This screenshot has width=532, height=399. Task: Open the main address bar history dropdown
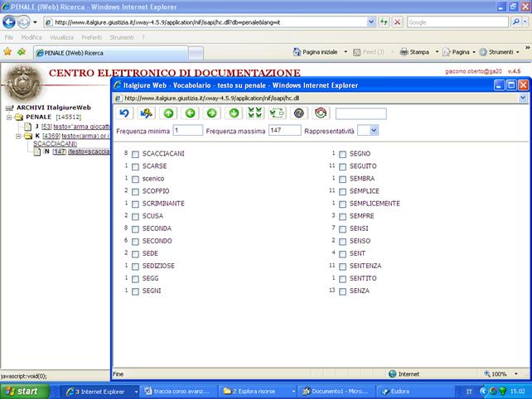[371, 22]
